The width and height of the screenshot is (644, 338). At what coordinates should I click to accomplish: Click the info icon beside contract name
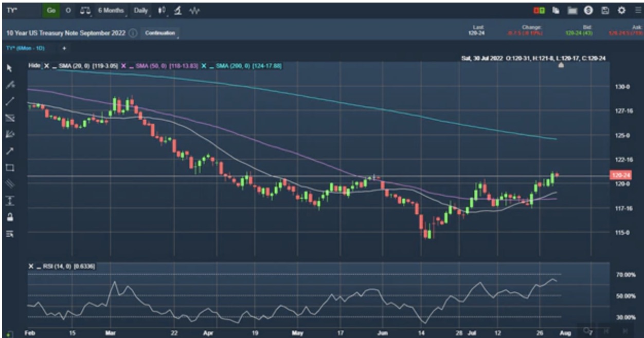coord(133,33)
